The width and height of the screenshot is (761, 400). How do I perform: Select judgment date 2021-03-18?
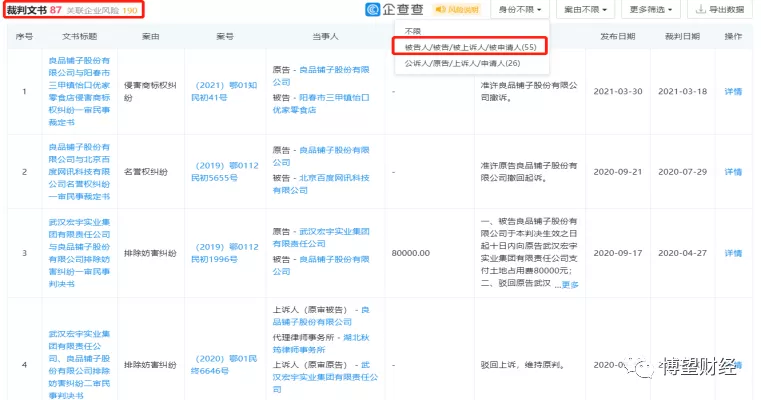pyautogui.click(x=682, y=91)
